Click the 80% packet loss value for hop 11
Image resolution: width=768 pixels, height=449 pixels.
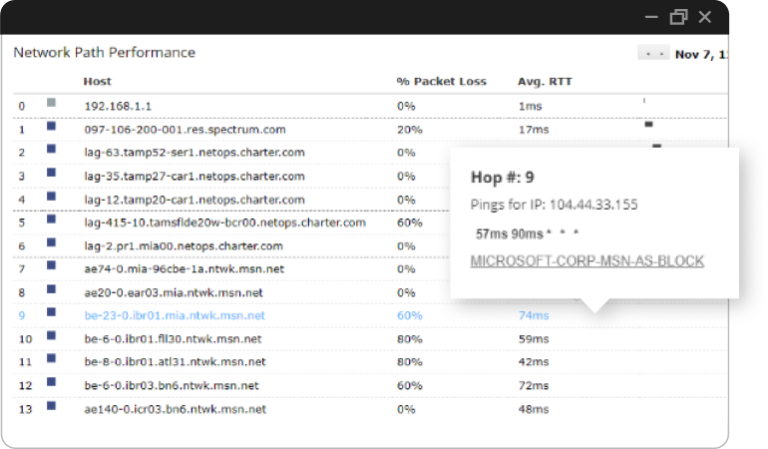pos(408,362)
